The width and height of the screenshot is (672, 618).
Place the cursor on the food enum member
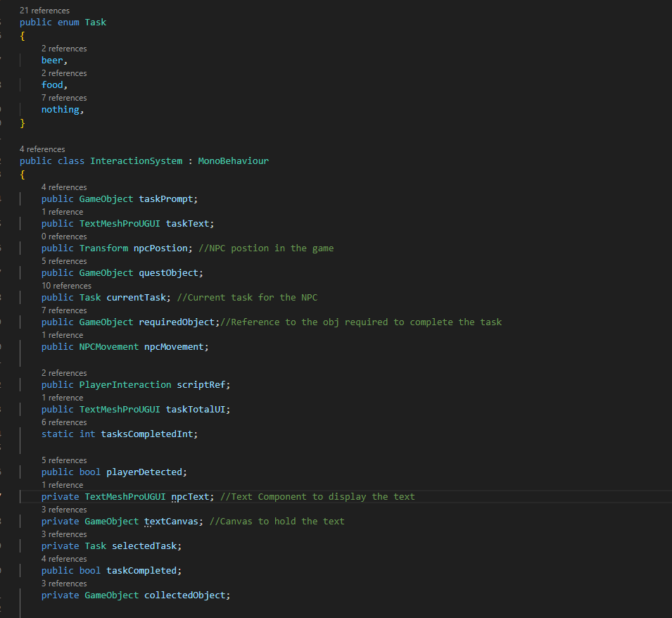[52, 85]
